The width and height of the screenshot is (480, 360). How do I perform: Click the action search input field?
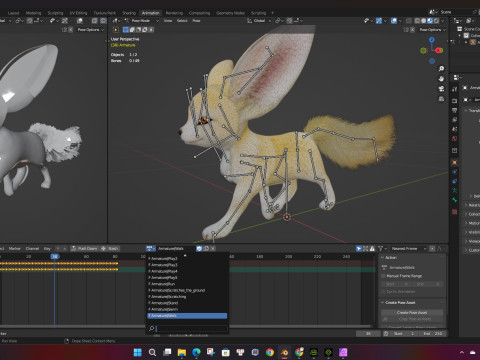point(187,329)
